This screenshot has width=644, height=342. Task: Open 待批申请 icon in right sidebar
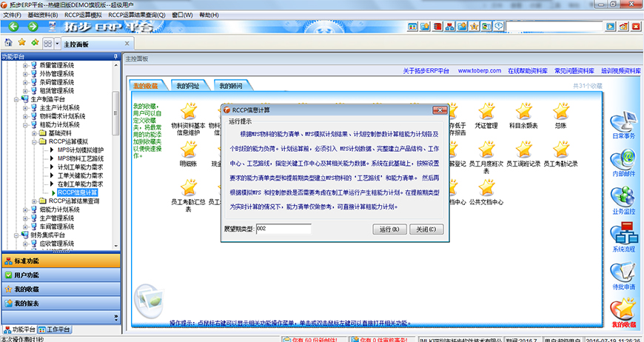623,274
